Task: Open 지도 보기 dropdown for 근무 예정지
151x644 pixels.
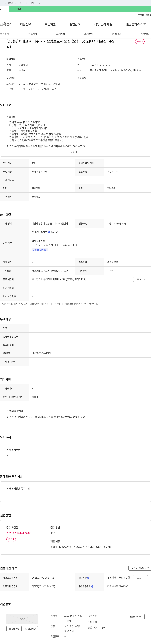Action: pyautogui.click(x=140, y=279)
